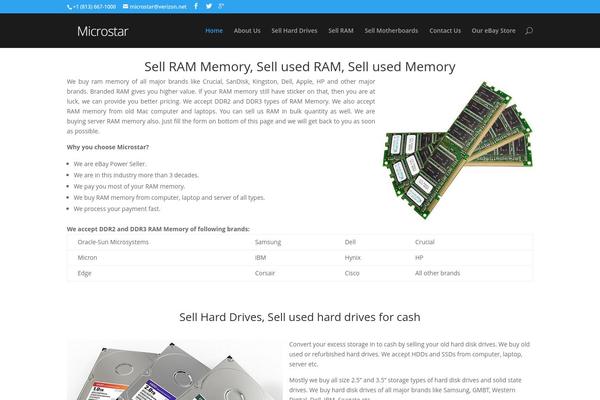This screenshot has height=400, width=600.
Task: Click the Microstar site logo
Action: pos(103,31)
